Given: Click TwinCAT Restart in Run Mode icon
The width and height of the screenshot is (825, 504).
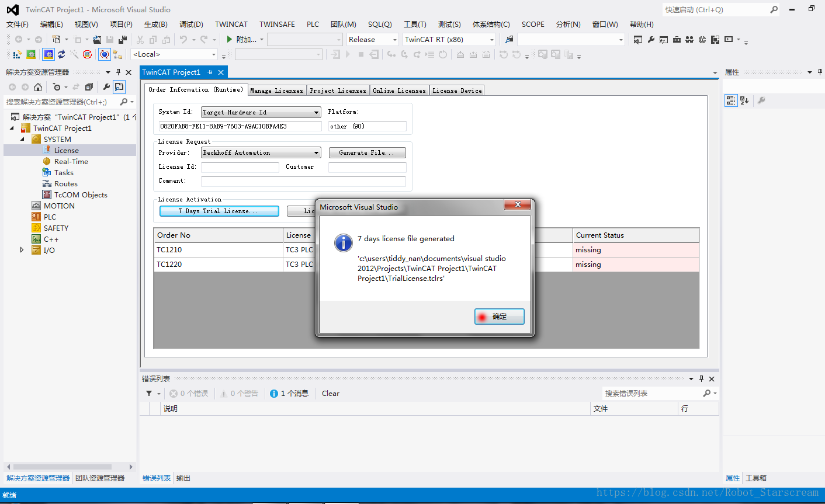Looking at the screenshot, I should tap(31, 54).
